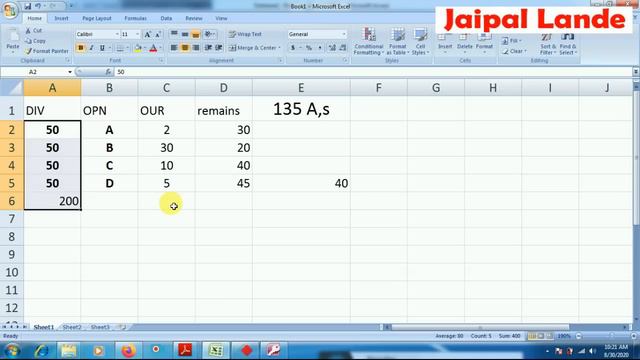Toggle Middle Align
The image size is (640, 360).
pos(185,34)
